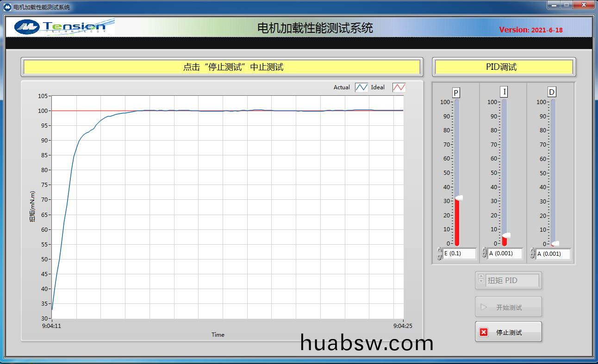Image resolution: width=598 pixels, height=364 pixels.
Task: Increment the P range ring E (0.1)
Action: pyautogui.click(x=440, y=251)
